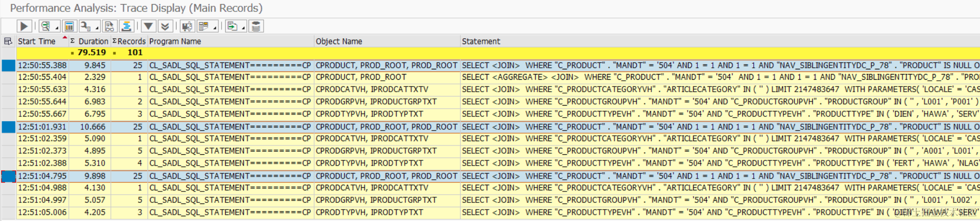Open the dropdown arrow beside the export icon
The height and width of the screenshot is (221, 980).
243,28
